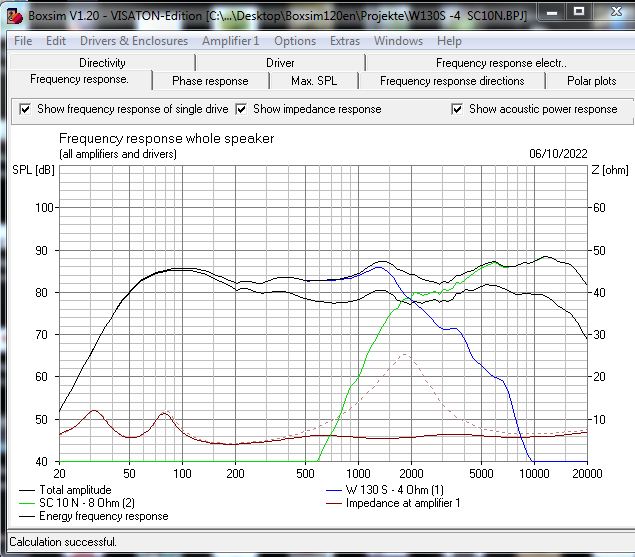Click the date 06/10/2022 on chart
This screenshot has width=635, height=557.
point(558,154)
